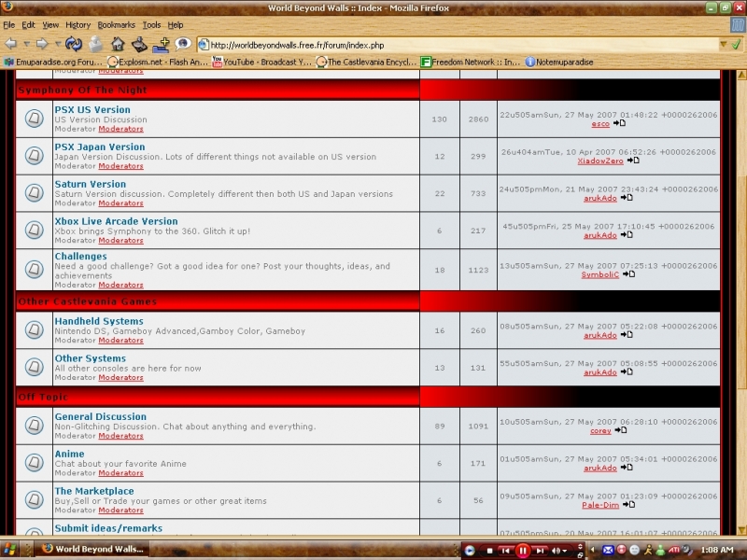Click the Forward navigation arrow

pos(42,44)
